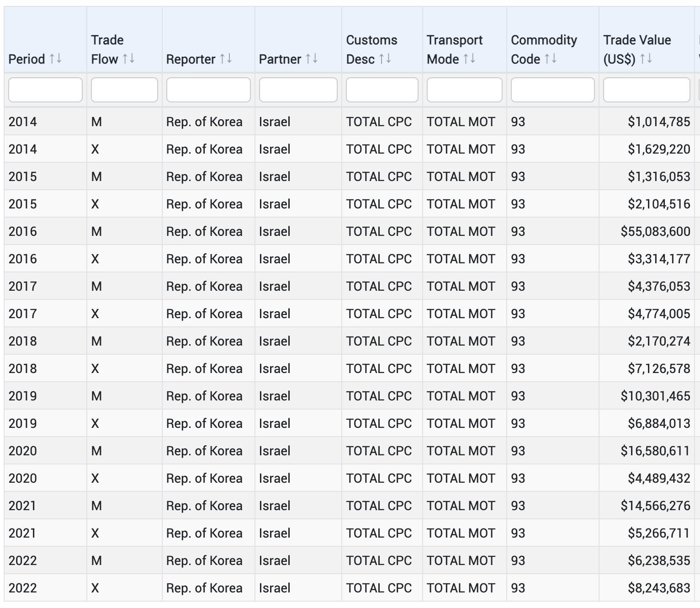700x608 pixels.
Task: Select the $55,083,600 trade value cell
Action: (x=655, y=231)
